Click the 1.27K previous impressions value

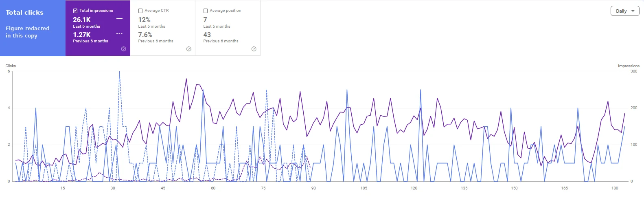tap(82, 35)
